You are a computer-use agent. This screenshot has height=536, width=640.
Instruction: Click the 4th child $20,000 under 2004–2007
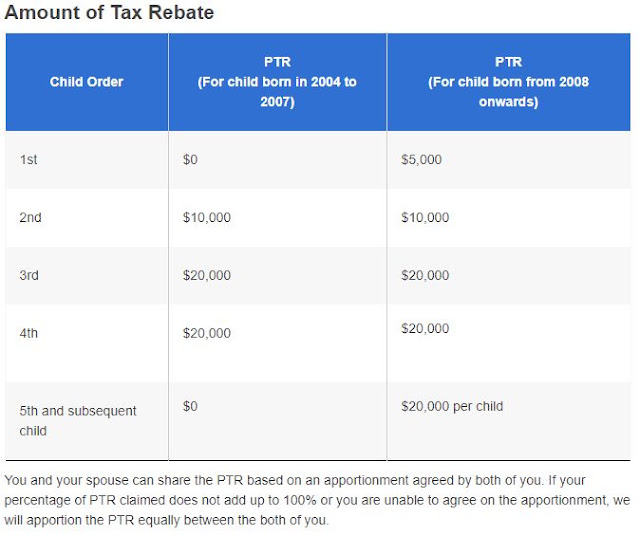(x=207, y=333)
